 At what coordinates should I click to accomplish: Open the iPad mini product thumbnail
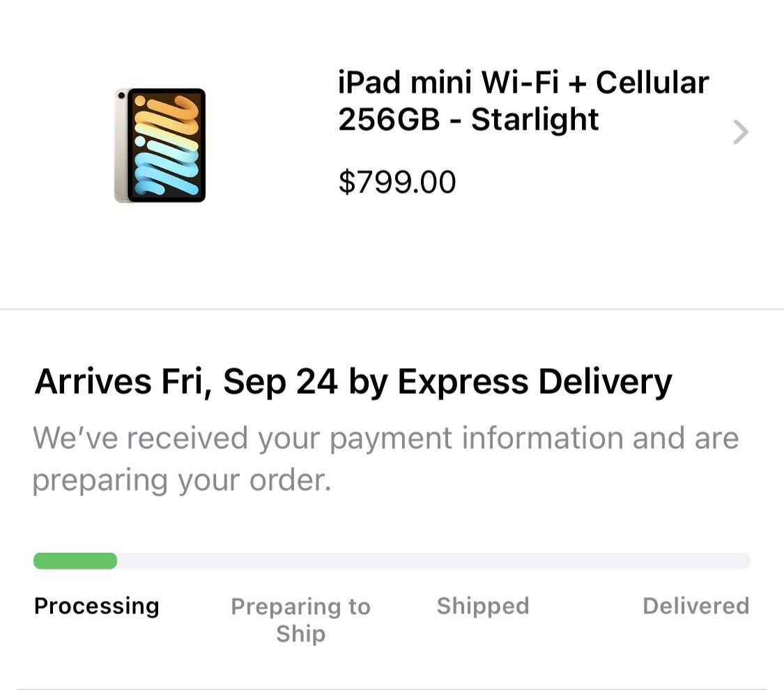pyautogui.click(x=160, y=145)
